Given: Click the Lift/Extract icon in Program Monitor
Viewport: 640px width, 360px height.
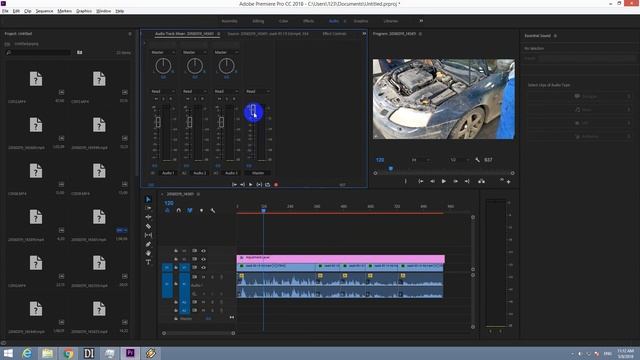Looking at the screenshot, I should coord(482,181).
